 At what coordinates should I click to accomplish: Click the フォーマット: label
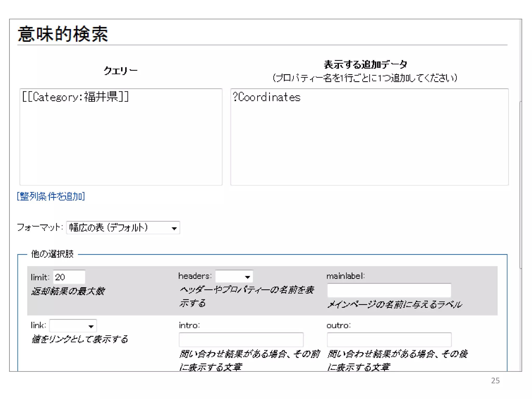pyautogui.click(x=40, y=227)
